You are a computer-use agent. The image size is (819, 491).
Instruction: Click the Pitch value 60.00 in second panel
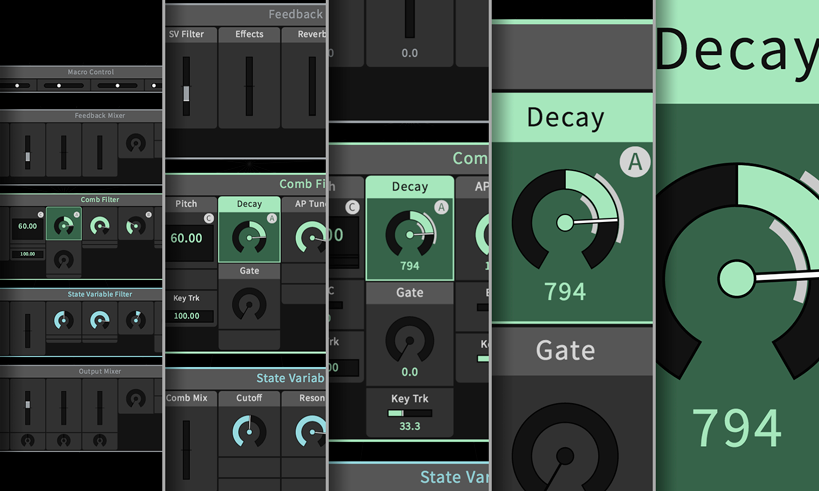(x=186, y=238)
